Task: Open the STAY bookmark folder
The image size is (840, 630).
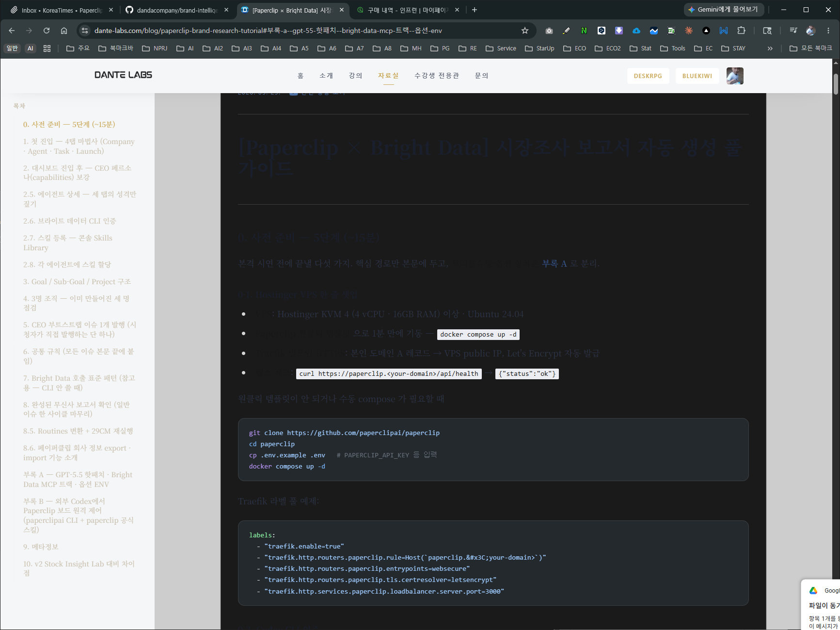Action: click(x=733, y=48)
